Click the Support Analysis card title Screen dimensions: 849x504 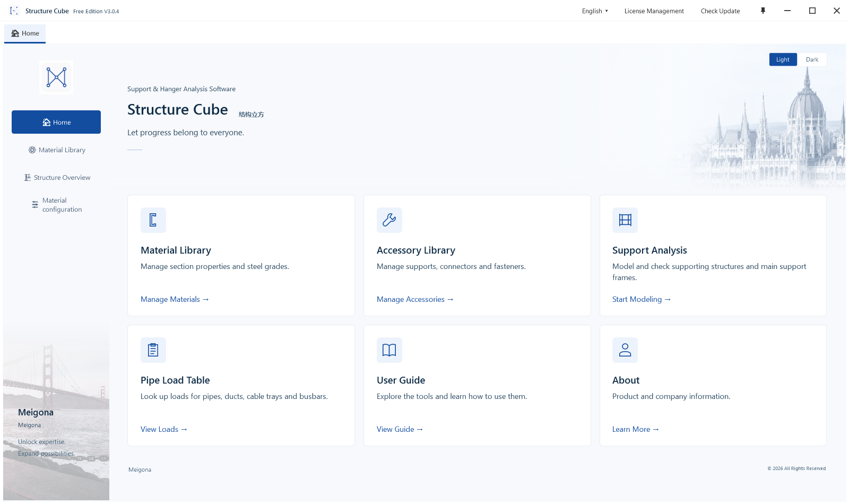649,250
